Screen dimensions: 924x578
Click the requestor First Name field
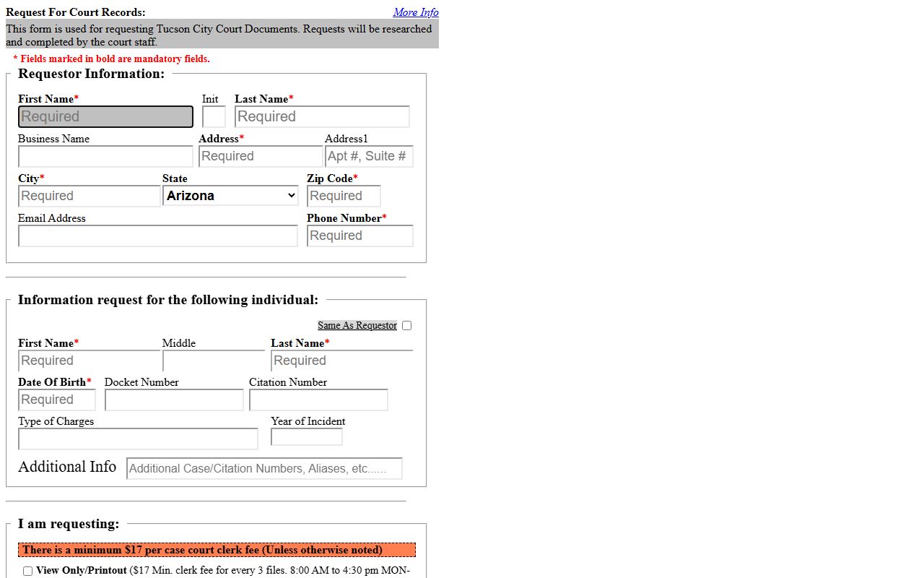coord(105,117)
